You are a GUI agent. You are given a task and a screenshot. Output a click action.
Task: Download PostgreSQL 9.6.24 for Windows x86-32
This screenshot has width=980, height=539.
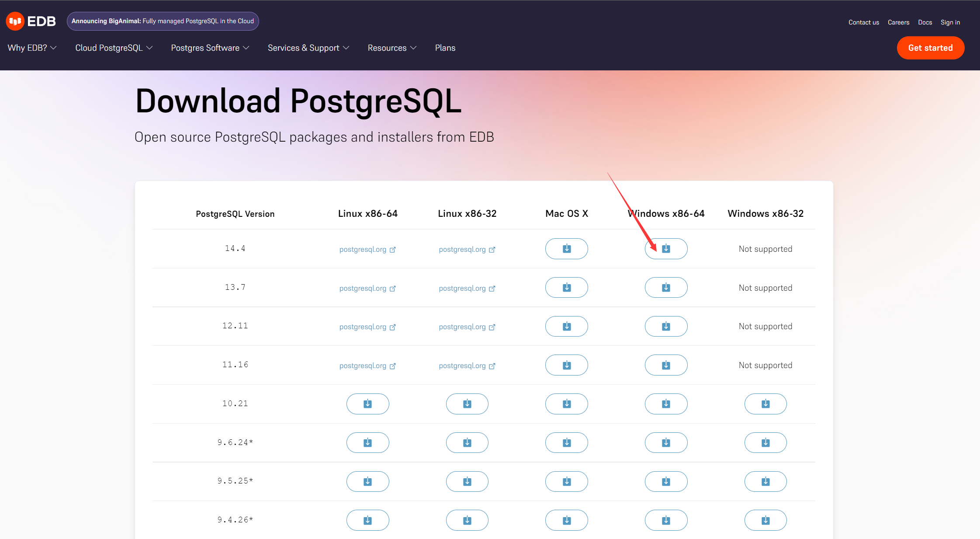point(765,443)
